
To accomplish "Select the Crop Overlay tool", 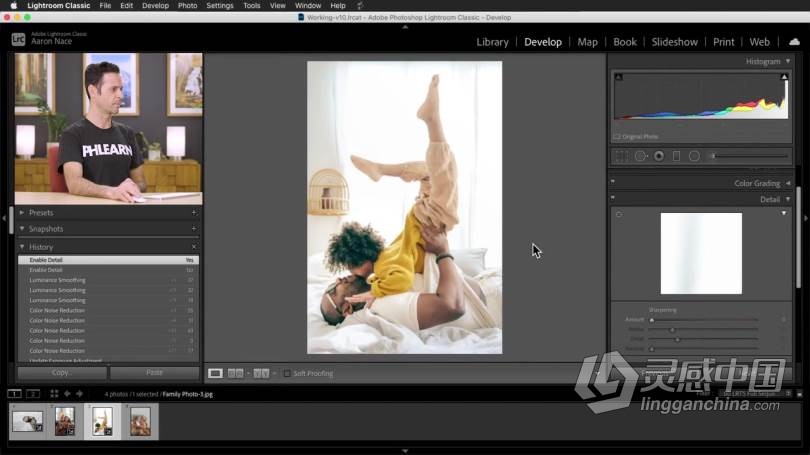I will (x=621, y=156).
